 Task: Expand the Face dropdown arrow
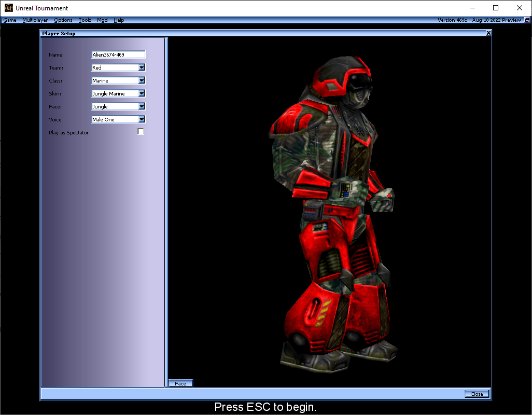[x=142, y=106]
